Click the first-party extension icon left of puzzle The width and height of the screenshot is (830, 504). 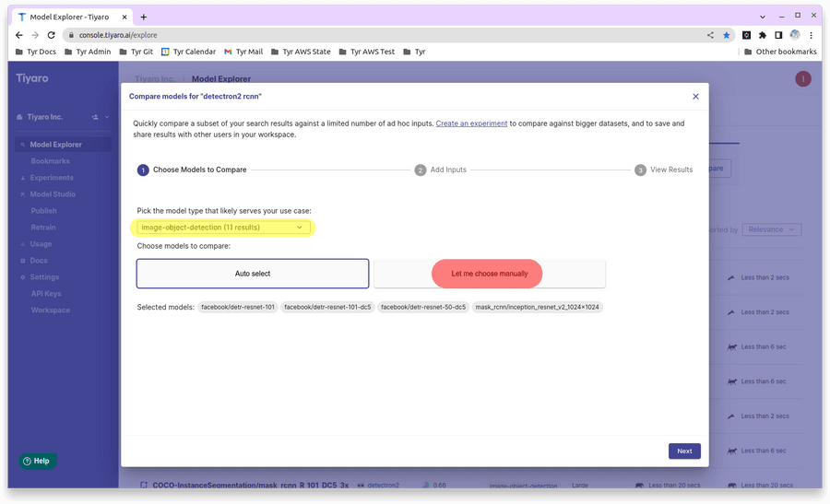point(746,35)
